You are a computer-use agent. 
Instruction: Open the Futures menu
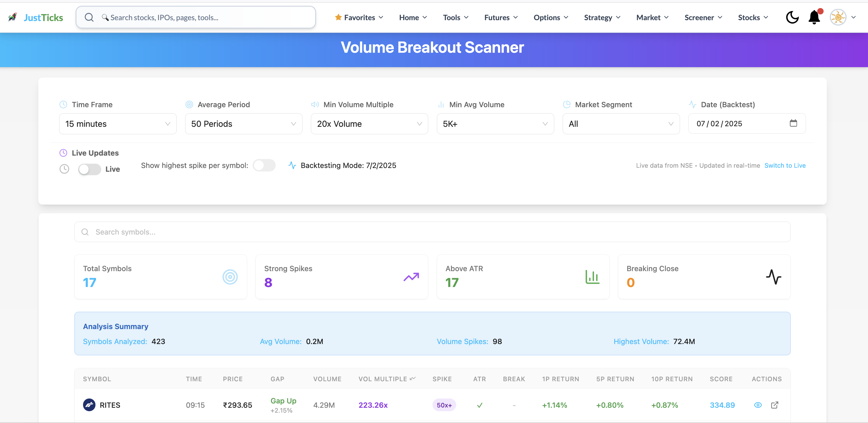point(501,17)
